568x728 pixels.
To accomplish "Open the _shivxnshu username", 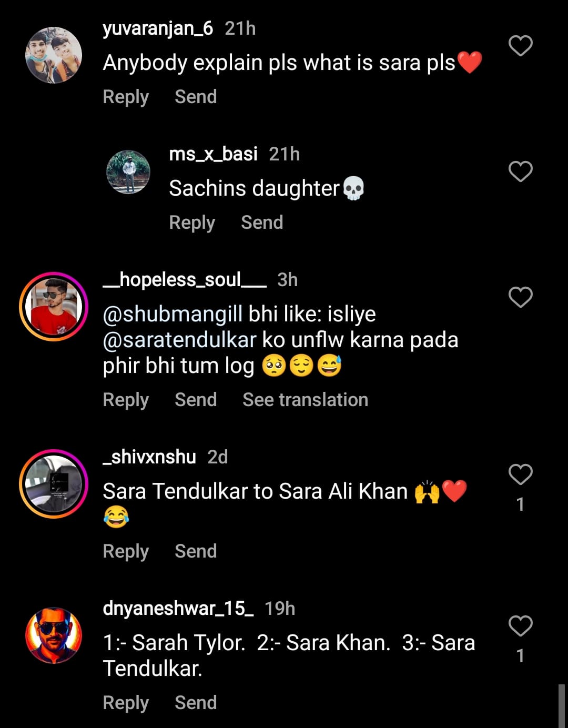I will point(149,457).
